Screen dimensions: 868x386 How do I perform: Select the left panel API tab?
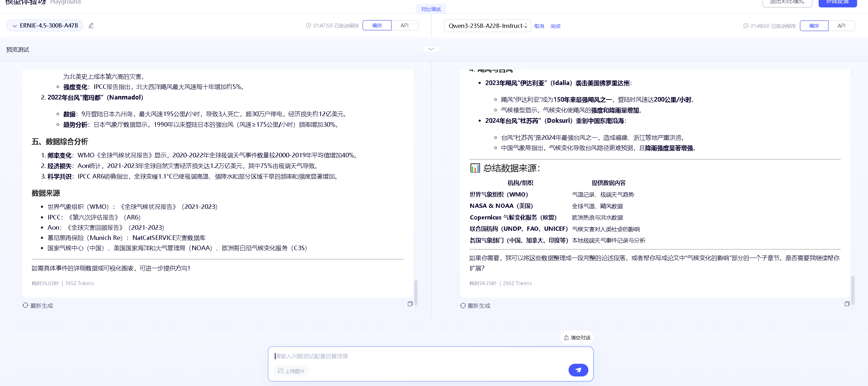[x=405, y=25]
